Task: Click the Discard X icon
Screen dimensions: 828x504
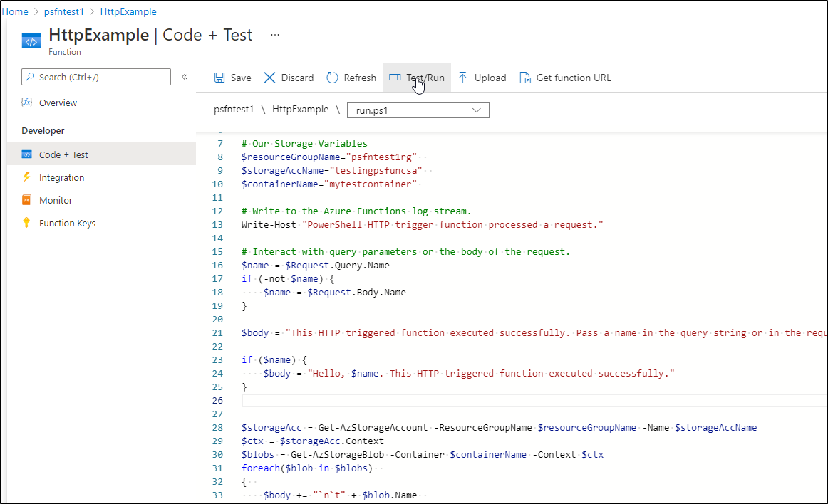Action: 269,78
